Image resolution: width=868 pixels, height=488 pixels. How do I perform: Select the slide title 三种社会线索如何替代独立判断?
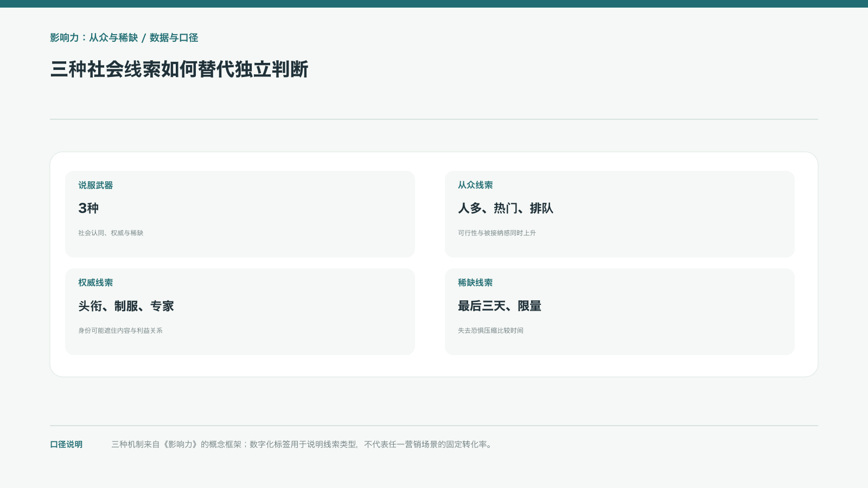click(180, 69)
